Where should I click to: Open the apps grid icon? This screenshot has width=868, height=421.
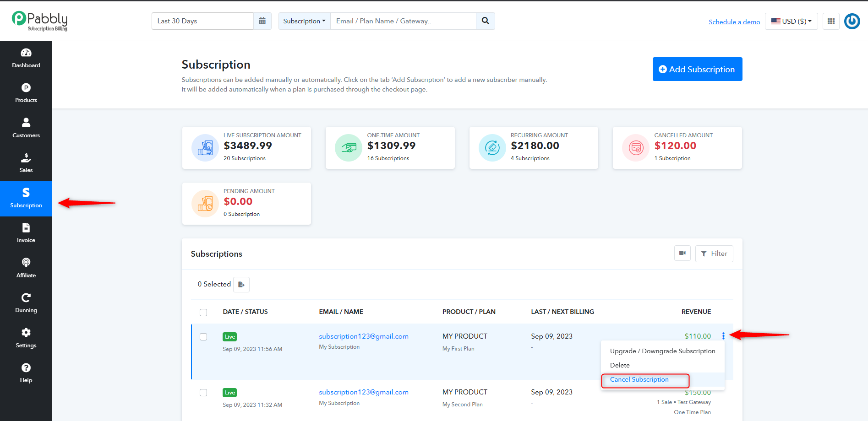[x=831, y=21]
